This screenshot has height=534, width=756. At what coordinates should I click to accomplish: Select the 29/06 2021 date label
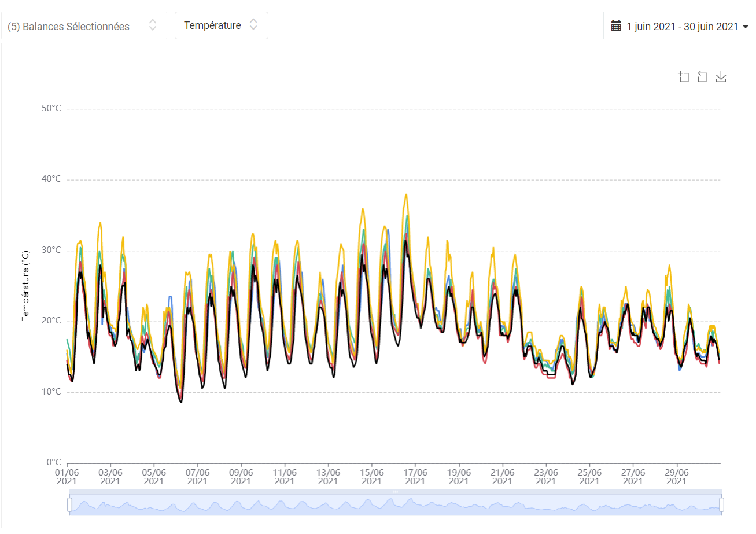pyautogui.click(x=676, y=476)
